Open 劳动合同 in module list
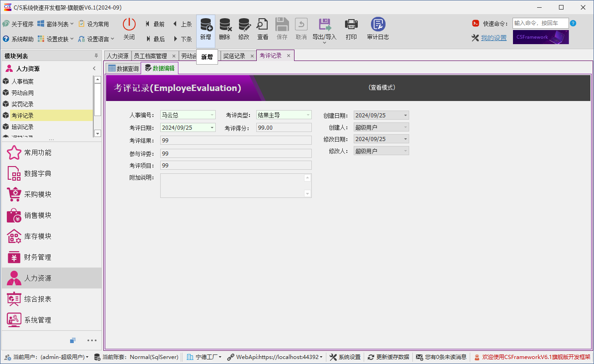This screenshot has height=364, width=594. (47, 93)
